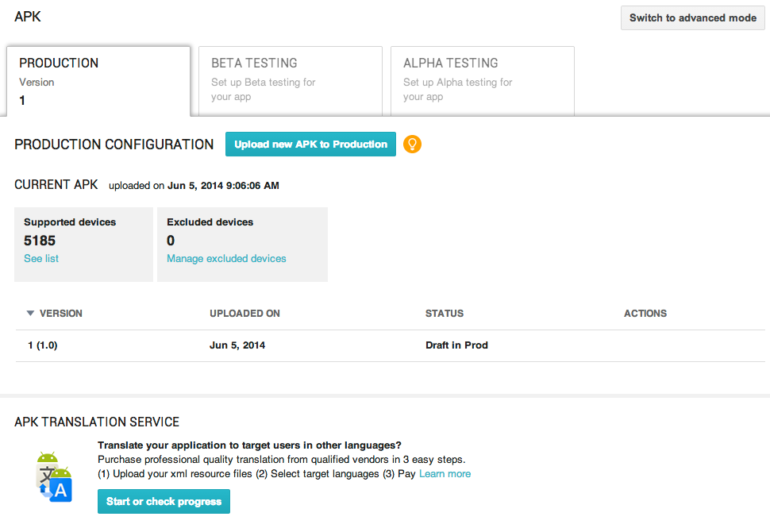Click the ACTIONS column header
Image resolution: width=770 pixels, height=532 pixels.
(x=645, y=314)
